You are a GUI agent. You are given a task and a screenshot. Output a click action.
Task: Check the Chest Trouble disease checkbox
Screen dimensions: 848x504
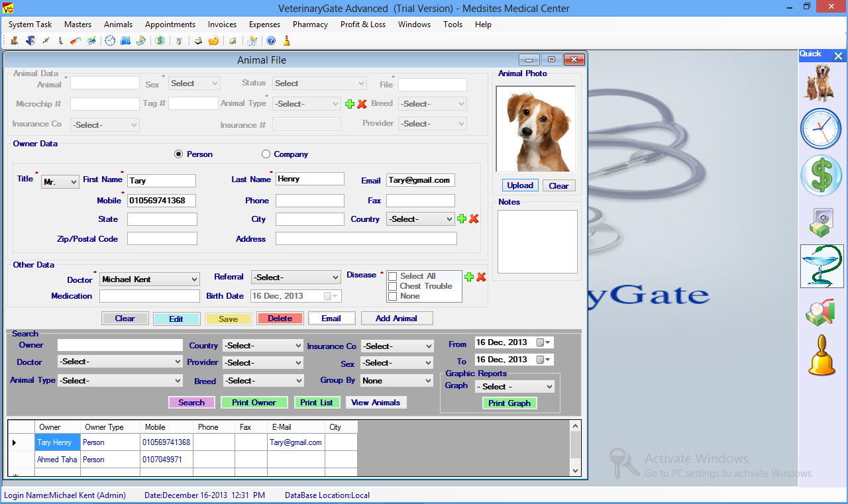pos(393,286)
